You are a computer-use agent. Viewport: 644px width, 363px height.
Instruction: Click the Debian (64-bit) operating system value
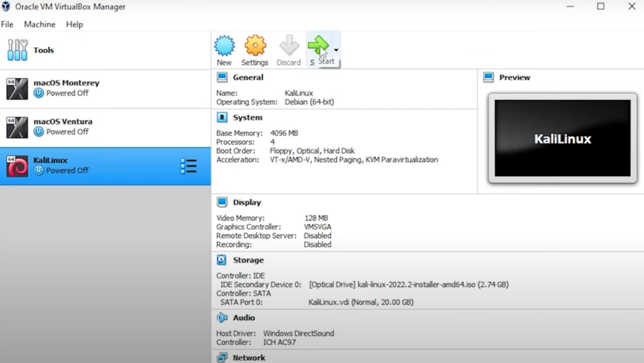(x=309, y=102)
